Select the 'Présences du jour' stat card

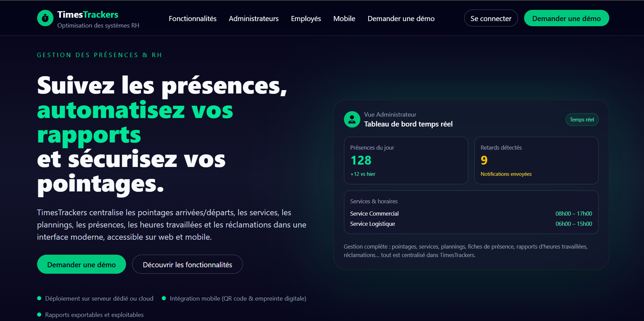[x=406, y=160]
